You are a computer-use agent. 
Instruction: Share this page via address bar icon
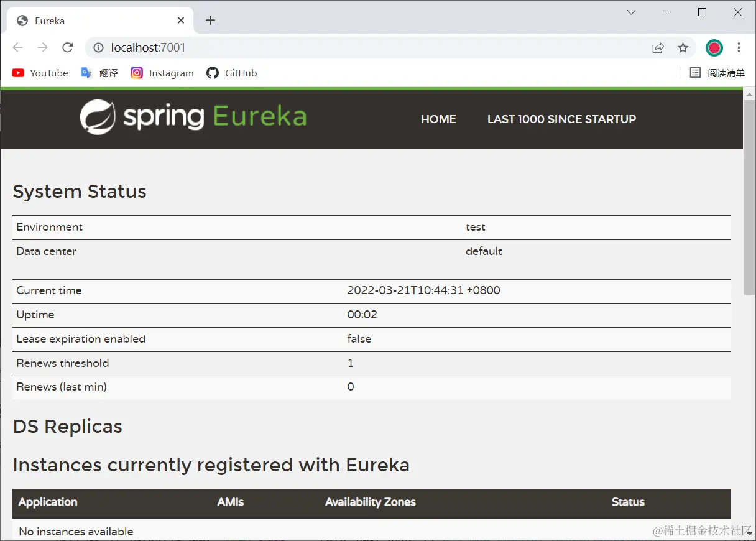[x=658, y=48]
